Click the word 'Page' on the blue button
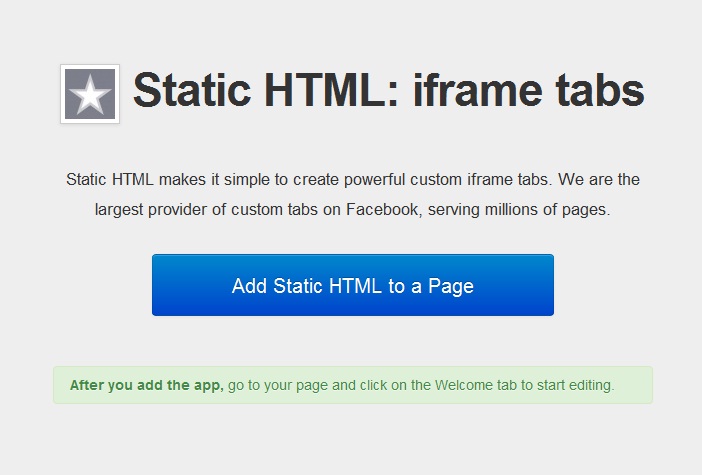The image size is (702, 475). click(451, 286)
